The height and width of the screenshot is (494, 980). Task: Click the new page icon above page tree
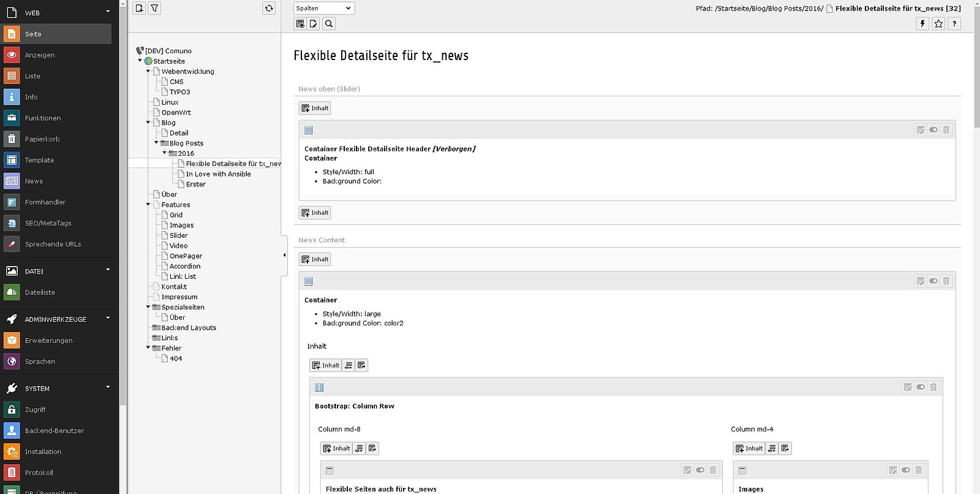(139, 8)
